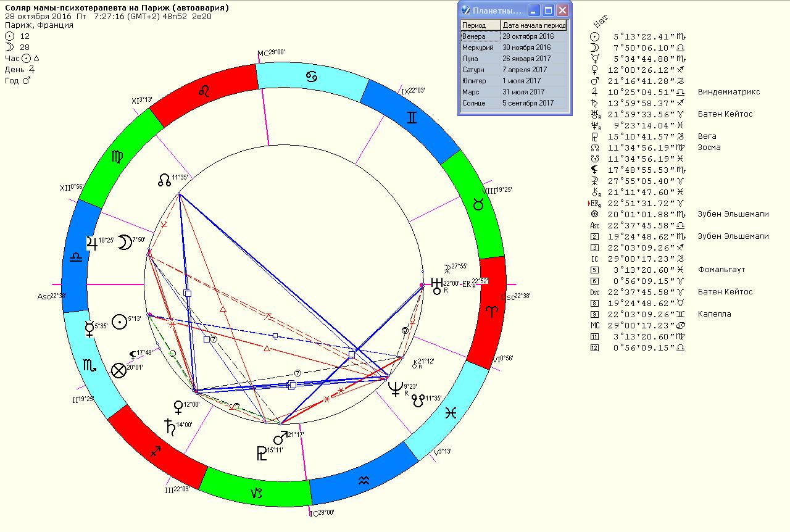Screen dimensions: 790x532
Task: Select the 'Юпитер' period row
Action: point(513,81)
